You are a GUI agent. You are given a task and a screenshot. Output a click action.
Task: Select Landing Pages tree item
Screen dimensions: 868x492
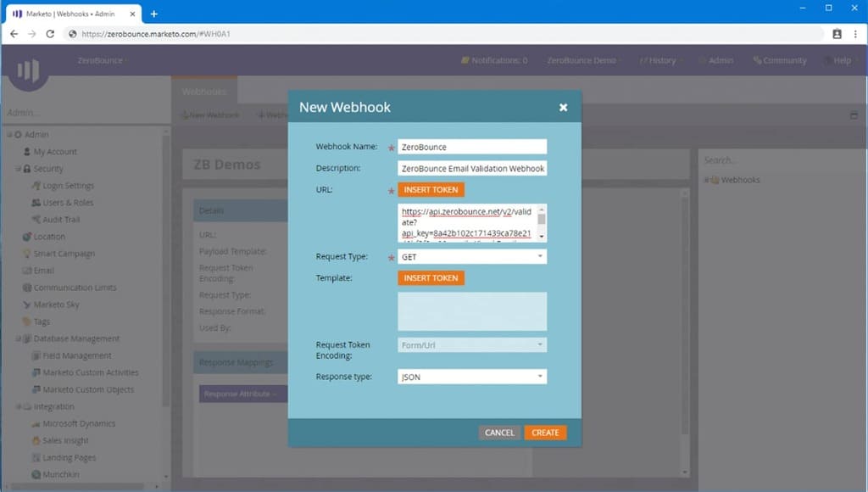[70, 458]
